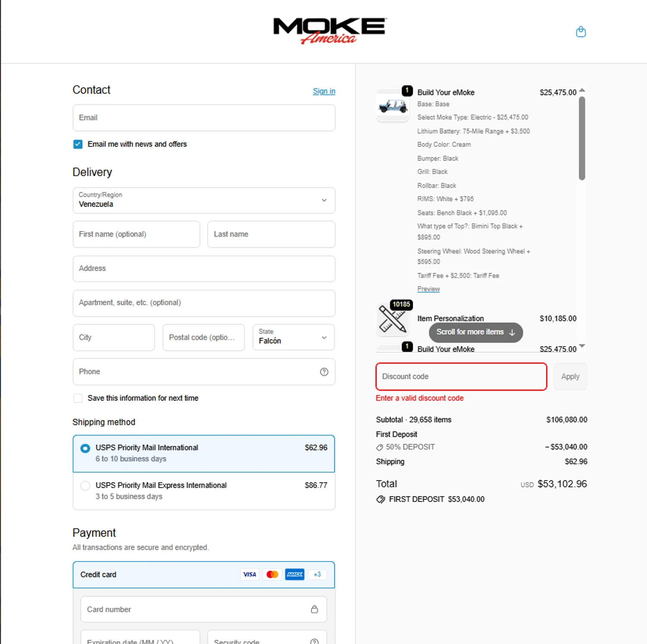Click the Item Personalization $10,185.00 price

[558, 319]
